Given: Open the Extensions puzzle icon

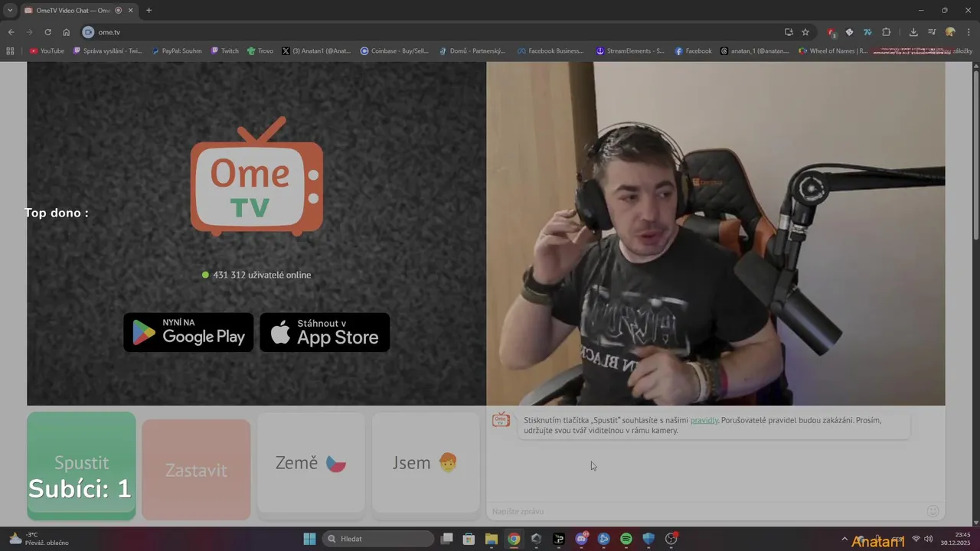Looking at the screenshot, I should coord(887,32).
